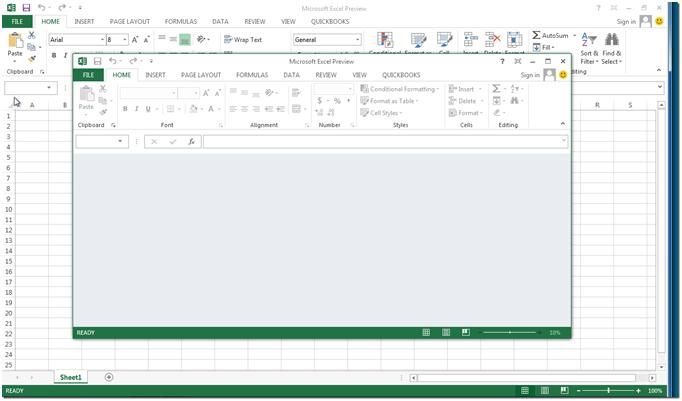The width and height of the screenshot is (682, 401).
Task: Click the zoom slider in rear status bar
Action: tap(608, 390)
